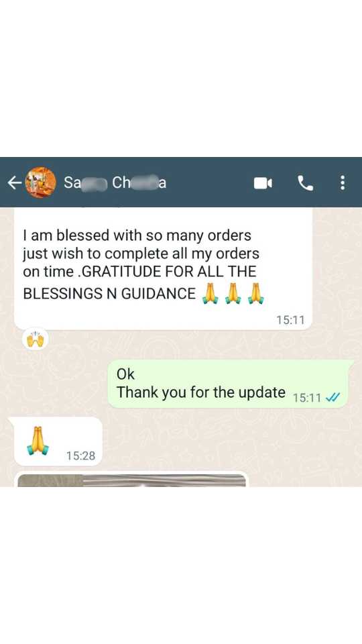Tap last folded hands emoji after GUIDANCE
The image size is (362, 644).
[255, 294]
